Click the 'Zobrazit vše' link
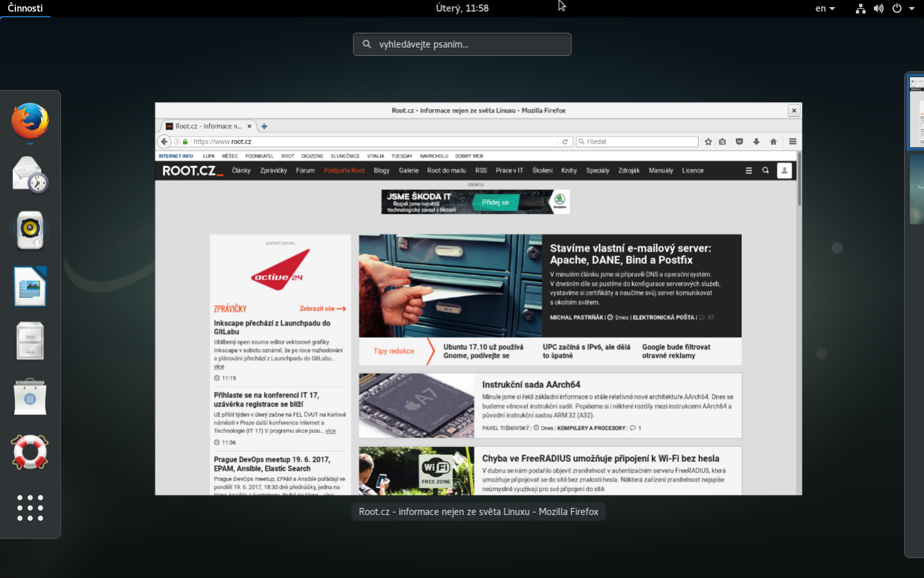The height and width of the screenshot is (578, 924). (323, 309)
